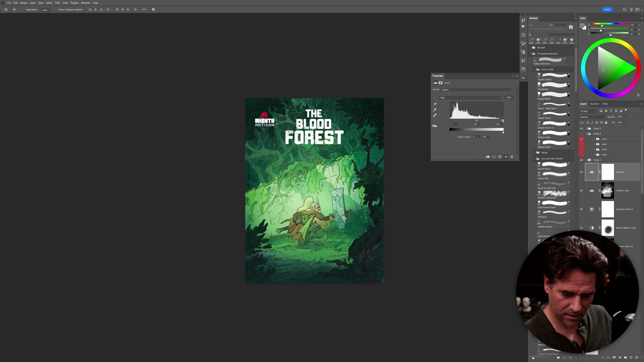Filter layers by adjustment layers
This screenshot has width=644, height=362.
coord(606,111)
